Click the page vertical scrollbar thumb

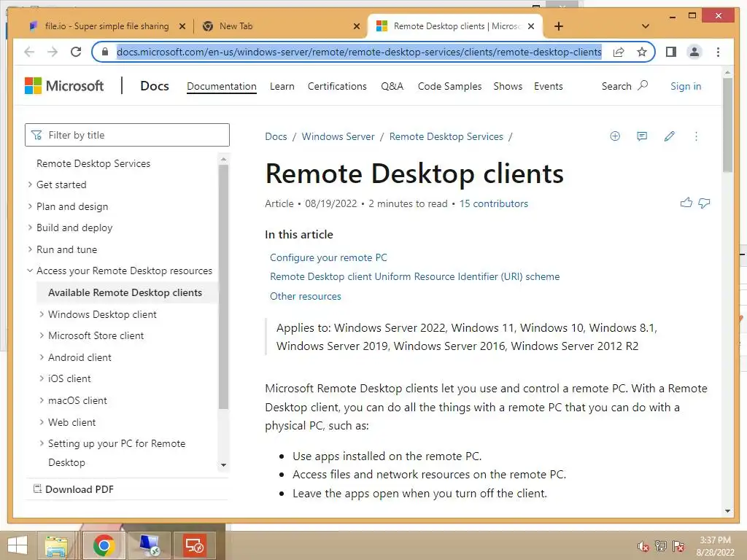tap(727, 125)
